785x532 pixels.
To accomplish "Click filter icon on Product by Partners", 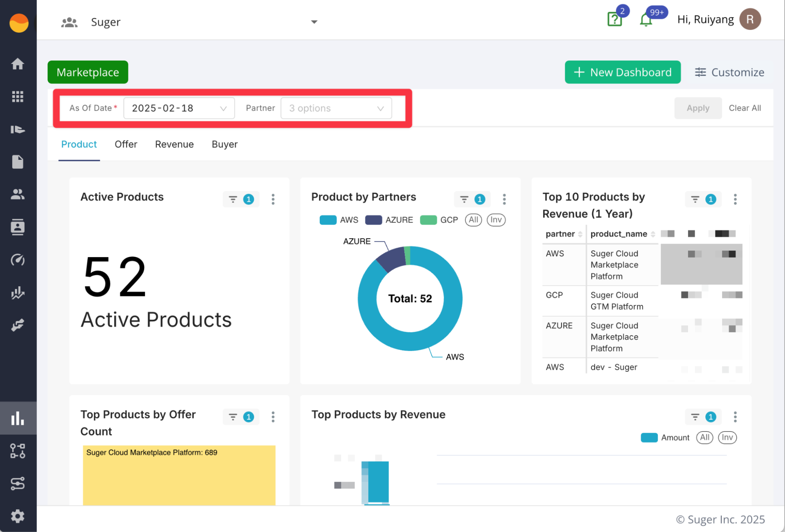I will coord(464,199).
